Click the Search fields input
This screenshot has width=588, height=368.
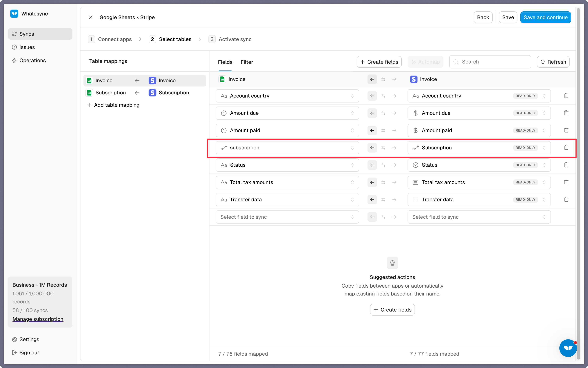(x=490, y=62)
